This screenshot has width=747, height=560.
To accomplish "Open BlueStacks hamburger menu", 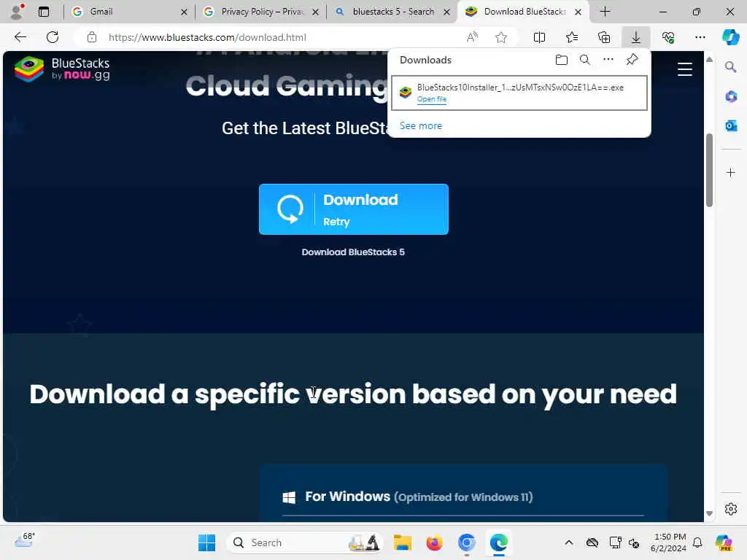I will pos(684,69).
